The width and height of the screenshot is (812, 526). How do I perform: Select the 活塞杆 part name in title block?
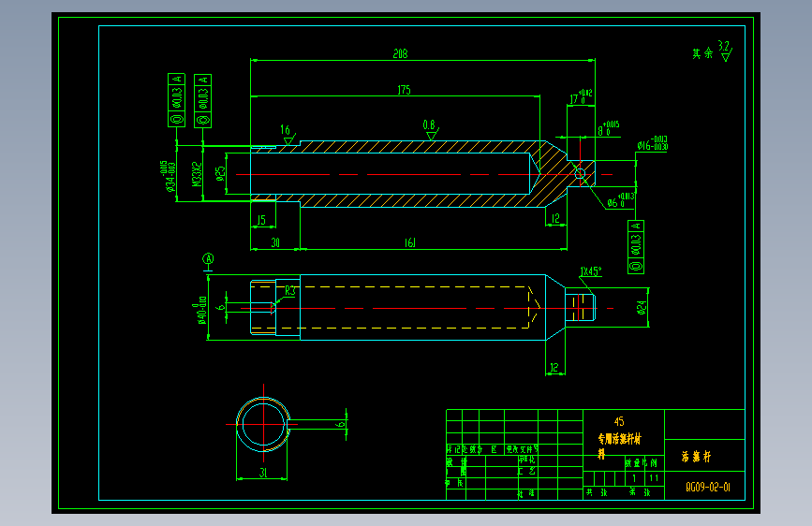[696, 457]
